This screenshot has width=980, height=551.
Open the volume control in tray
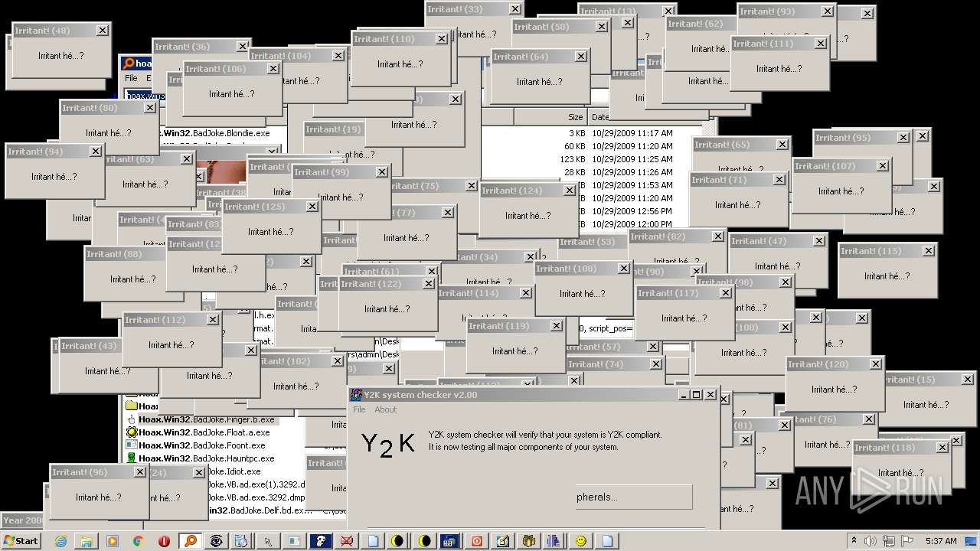[x=871, y=540]
